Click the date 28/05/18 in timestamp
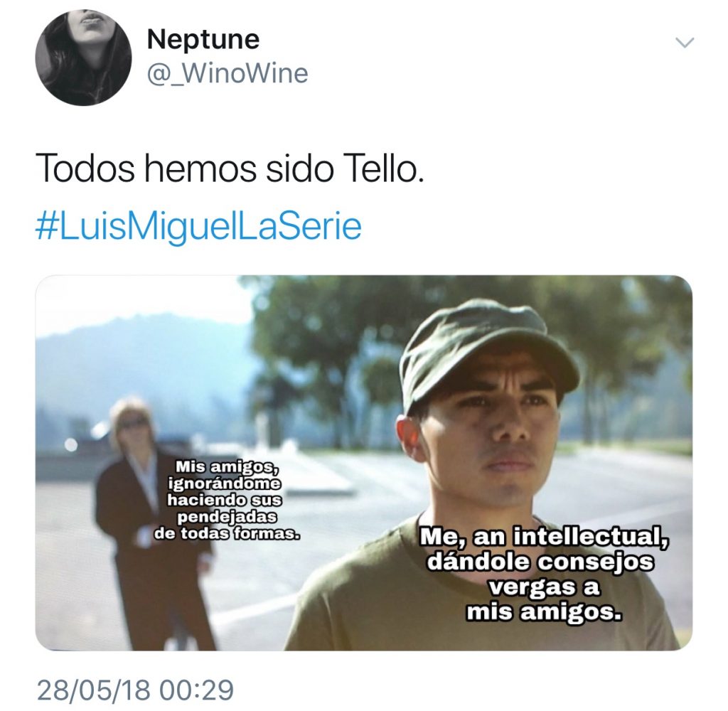This screenshot has height=711, width=728. coord(94,690)
